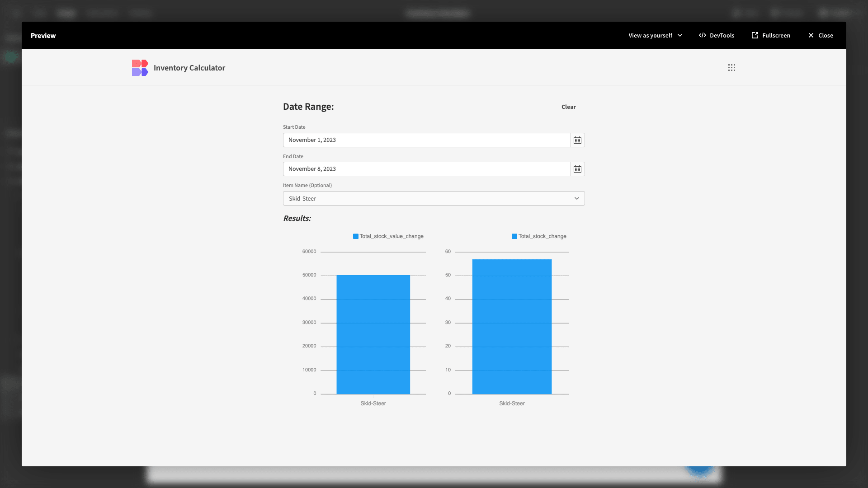
Task: Click the Start Date input field
Action: (x=426, y=140)
